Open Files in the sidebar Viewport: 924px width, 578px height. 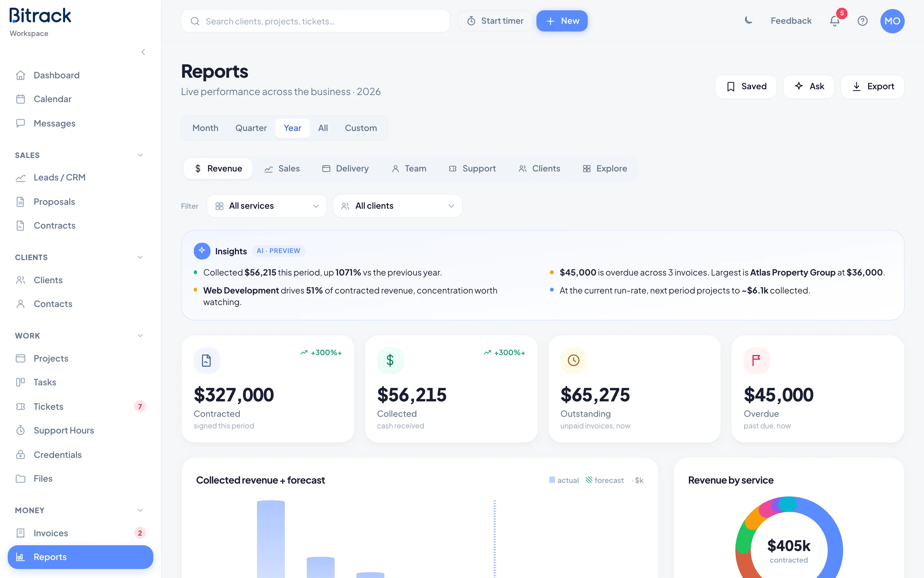click(x=80, y=478)
